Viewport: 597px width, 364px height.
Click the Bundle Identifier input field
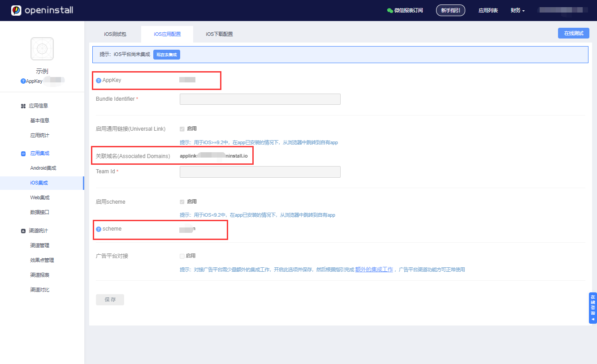tap(260, 99)
